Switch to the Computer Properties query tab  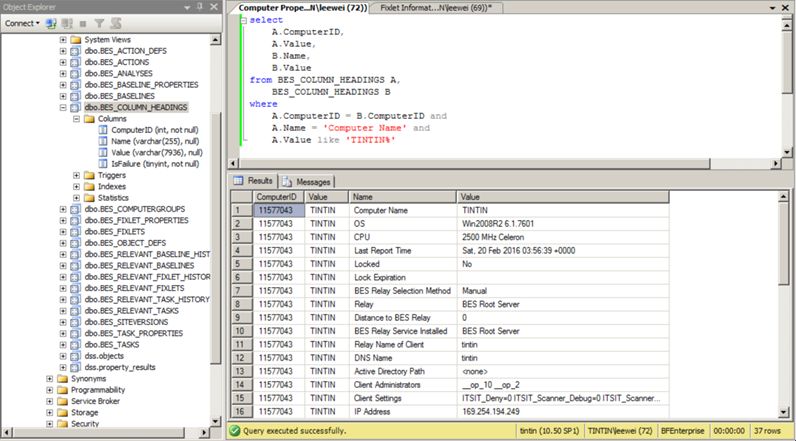tap(303, 8)
